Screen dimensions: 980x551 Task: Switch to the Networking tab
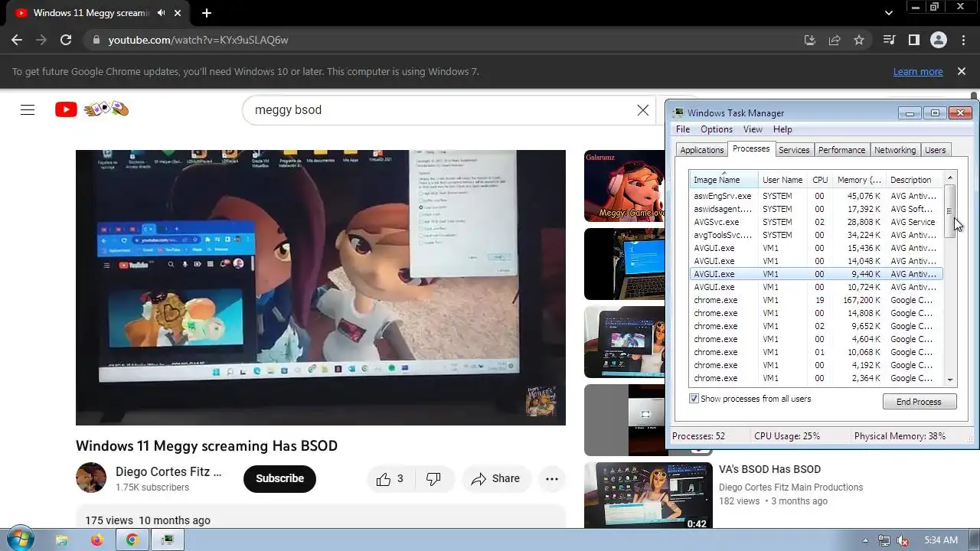point(895,150)
